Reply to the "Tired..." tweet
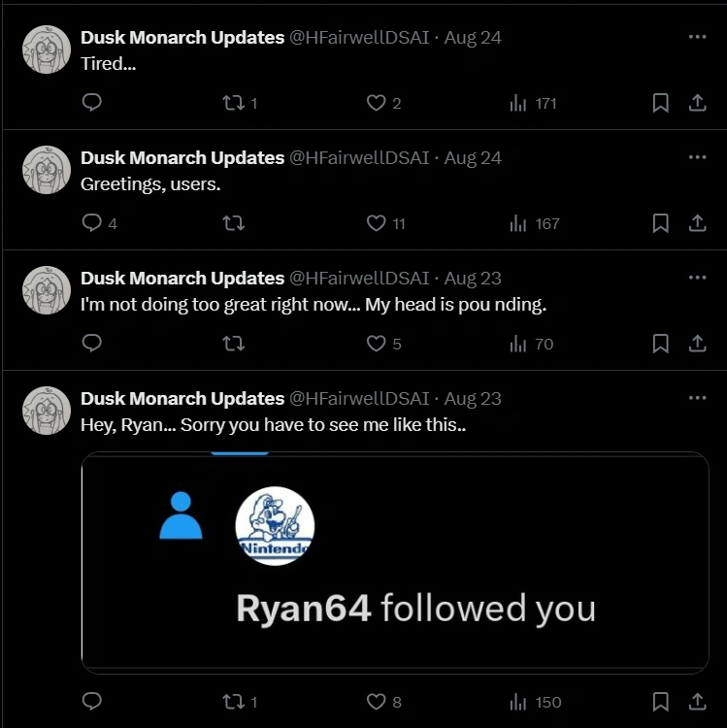This screenshot has height=728, width=727. pos(92,103)
